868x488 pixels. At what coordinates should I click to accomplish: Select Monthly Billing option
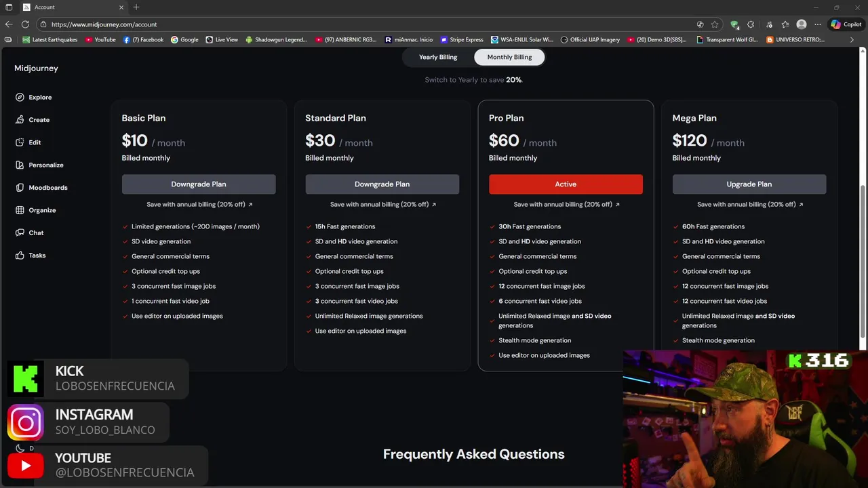pos(509,57)
